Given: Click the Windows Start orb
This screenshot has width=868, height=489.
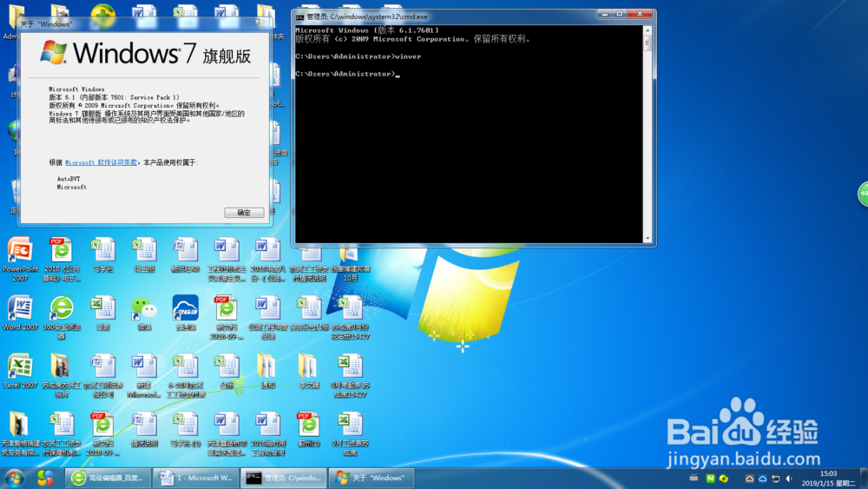Looking at the screenshot, I should [x=15, y=478].
